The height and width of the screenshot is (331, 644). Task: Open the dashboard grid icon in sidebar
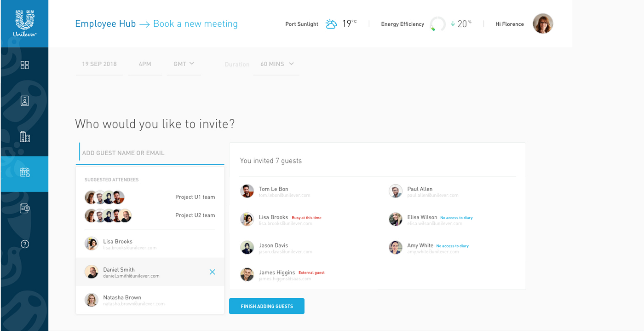(x=25, y=65)
